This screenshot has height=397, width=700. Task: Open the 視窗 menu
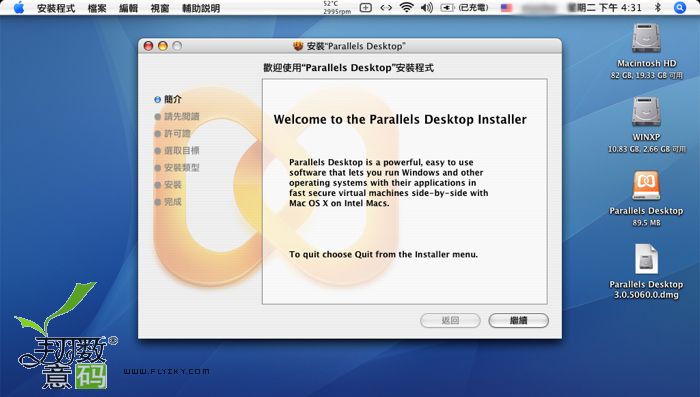[x=160, y=8]
